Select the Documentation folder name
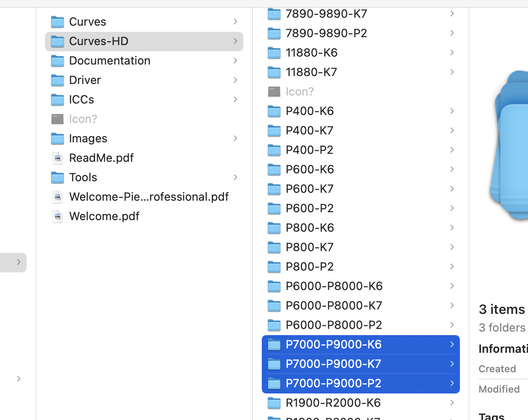 coord(110,61)
